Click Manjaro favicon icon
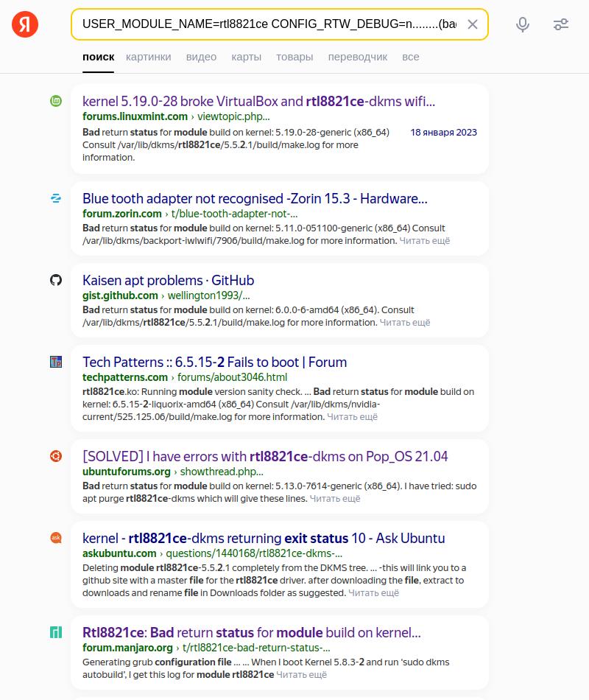This screenshot has width=589, height=700. point(56,632)
